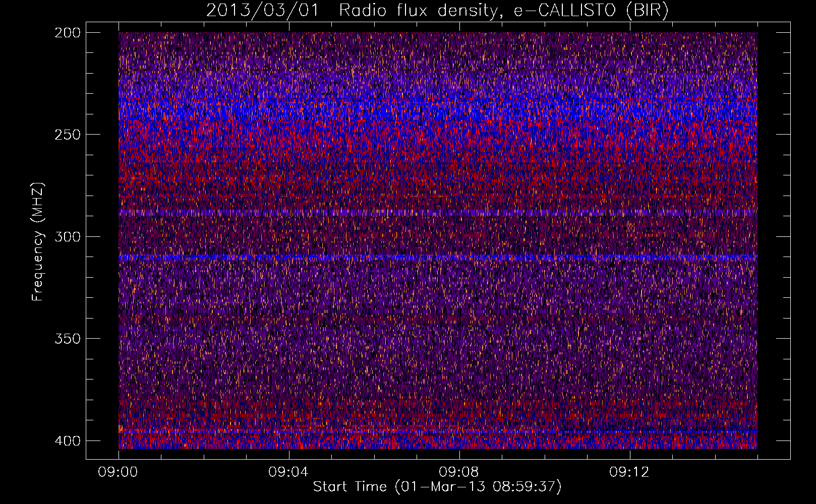
Task: Click the 200 frequency tick label
Action: pos(67,32)
